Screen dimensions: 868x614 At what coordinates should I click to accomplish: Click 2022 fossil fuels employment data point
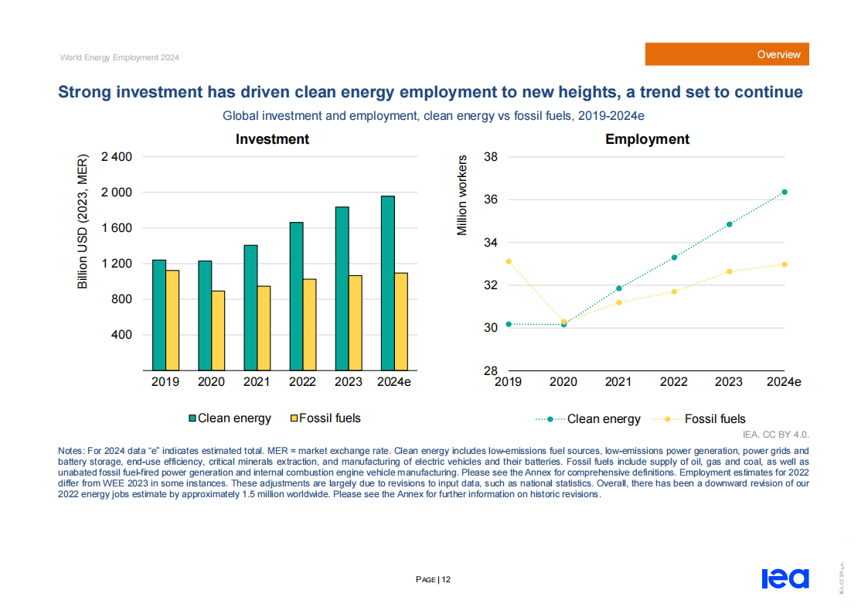[x=674, y=292]
